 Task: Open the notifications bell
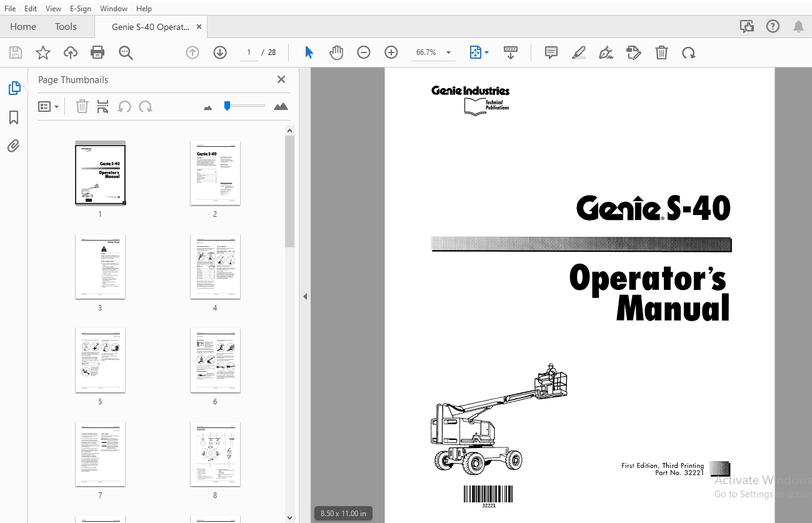point(798,26)
